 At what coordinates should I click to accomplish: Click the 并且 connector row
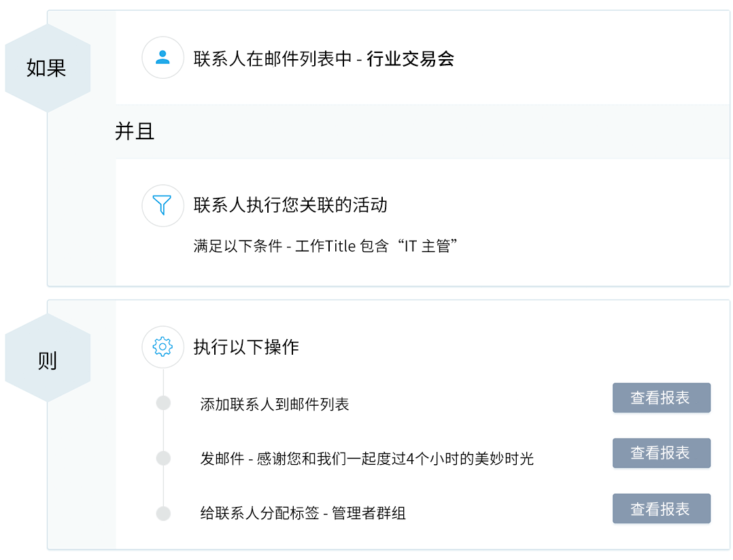pyautogui.click(x=135, y=132)
